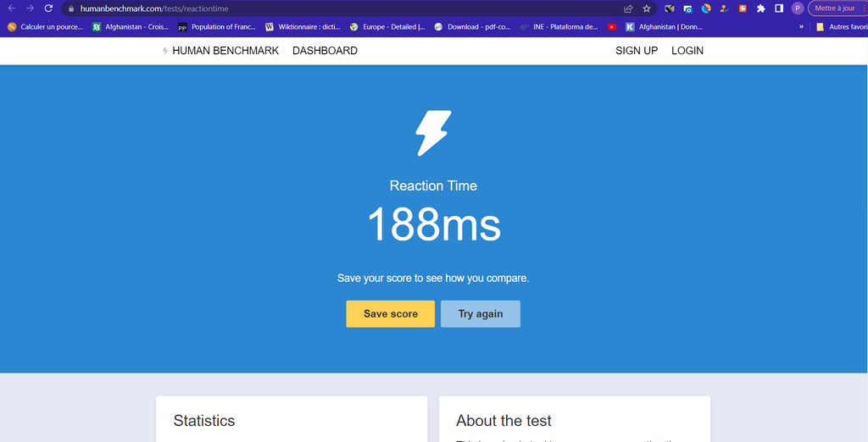This screenshot has width=868, height=442.
Task: Open the profile avatar labeled P
Action: [798, 8]
